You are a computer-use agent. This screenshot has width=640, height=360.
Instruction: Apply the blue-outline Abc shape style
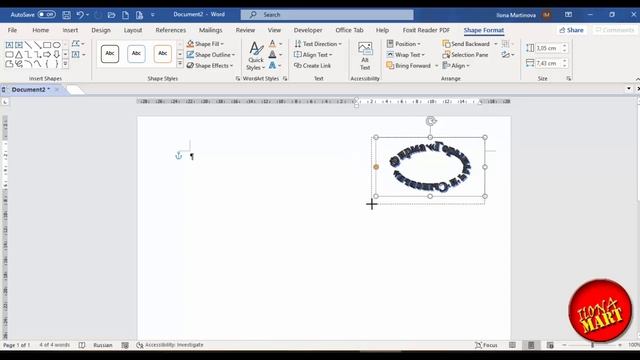click(136, 54)
